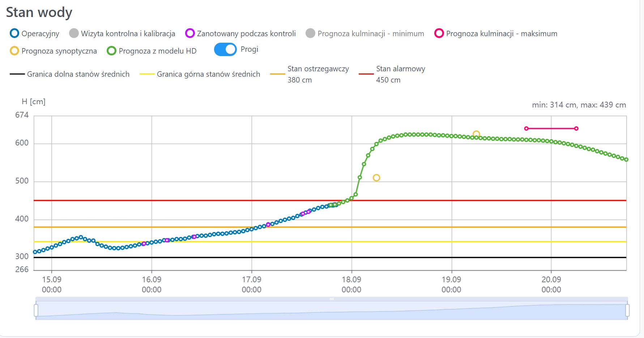Click the green Prognoza z modelu HD circle
Screen dimensions: 644x338
coord(111,51)
